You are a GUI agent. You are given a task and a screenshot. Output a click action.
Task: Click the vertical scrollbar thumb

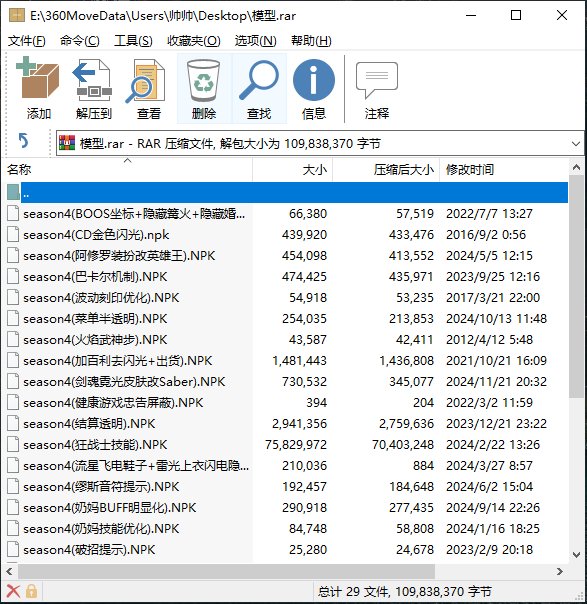(x=577, y=287)
